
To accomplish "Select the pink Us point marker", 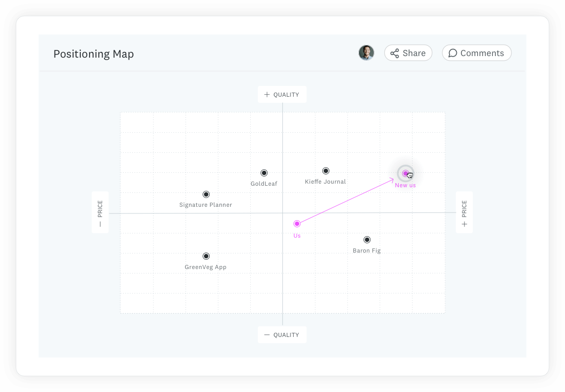I will 297,224.
